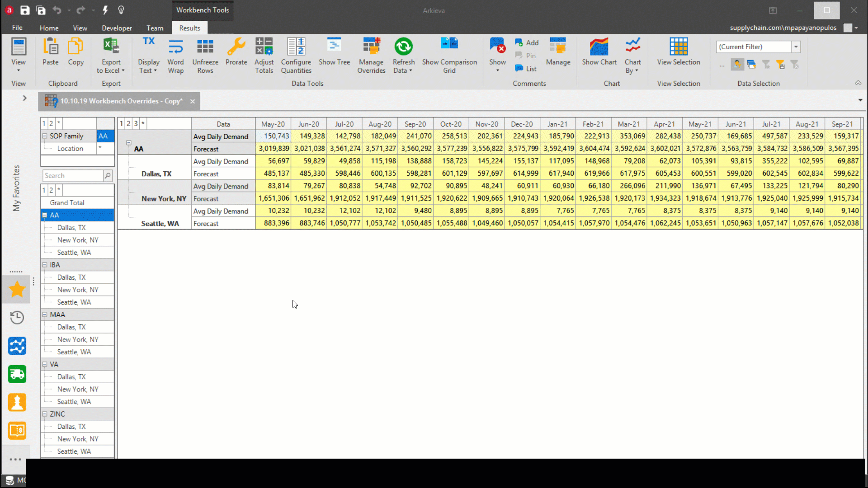Switch to the View ribbon tab
This screenshot has width=868, height=488.
click(80, 28)
